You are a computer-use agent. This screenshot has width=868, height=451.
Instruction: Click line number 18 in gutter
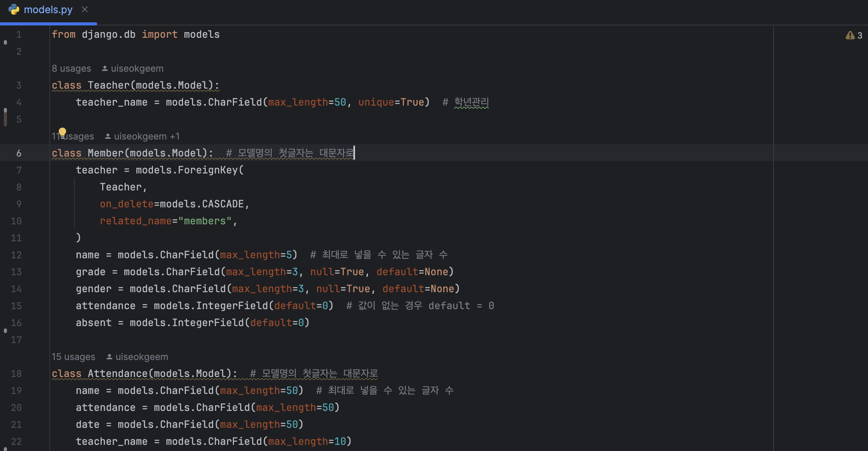pos(16,374)
